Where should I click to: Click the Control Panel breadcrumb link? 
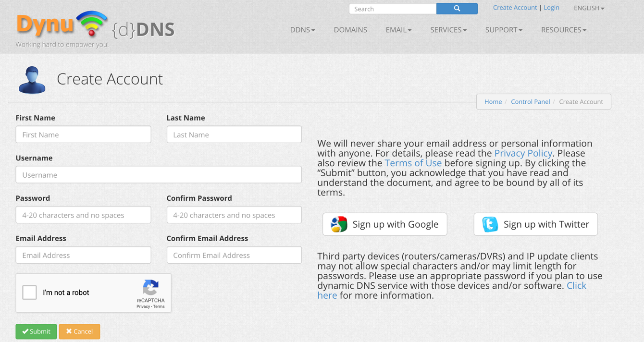(530, 102)
